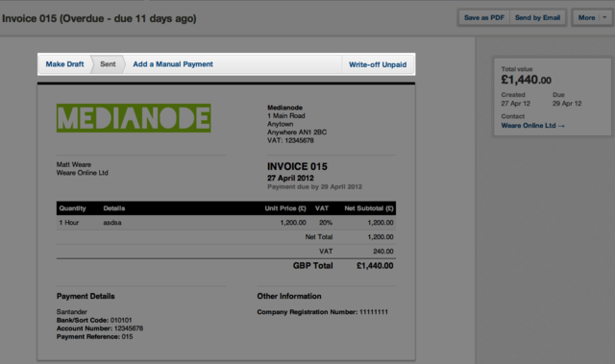The height and width of the screenshot is (364, 615).
Task: Click the Write-off Unpaid button
Action: 378,64
